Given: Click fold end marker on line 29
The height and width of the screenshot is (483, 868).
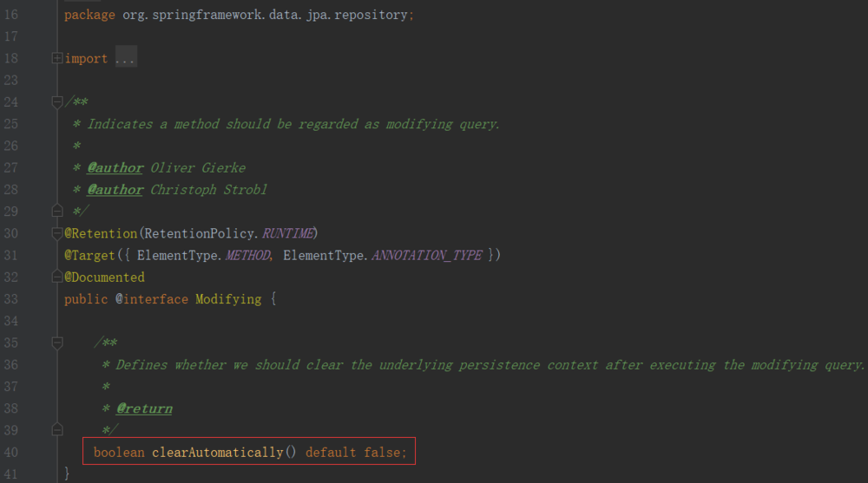Looking at the screenshot, I should tap(57, 211).
